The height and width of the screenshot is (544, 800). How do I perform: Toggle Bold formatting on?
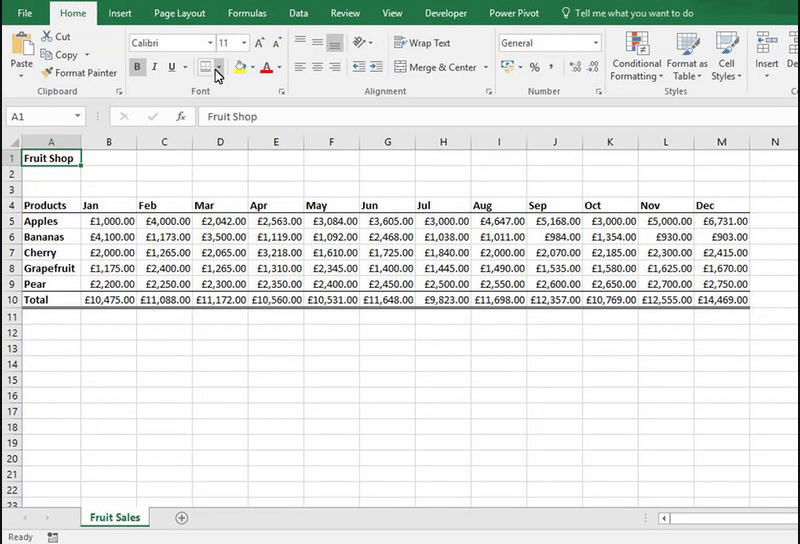138,67
